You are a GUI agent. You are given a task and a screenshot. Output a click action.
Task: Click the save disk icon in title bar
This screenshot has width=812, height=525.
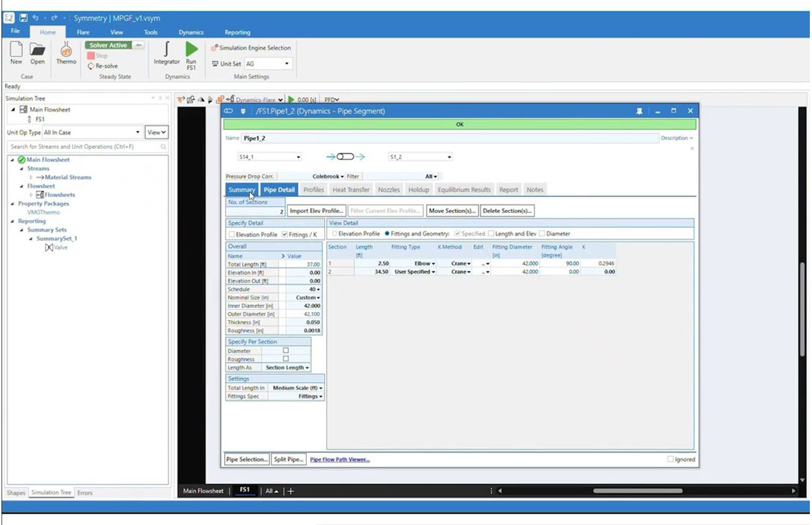(23, 18)
